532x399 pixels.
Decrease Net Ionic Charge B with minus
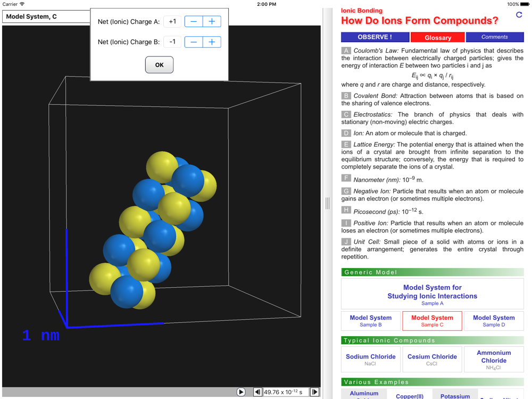(x=194, y=42)
